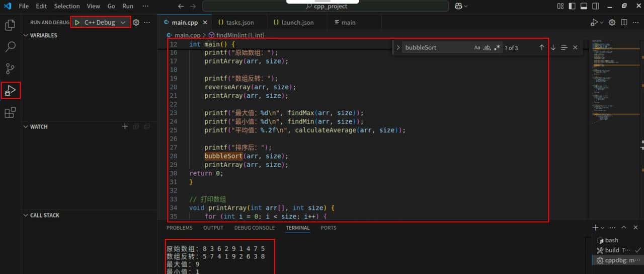Toggle Match Whole Word in find widget

[487, 47]
